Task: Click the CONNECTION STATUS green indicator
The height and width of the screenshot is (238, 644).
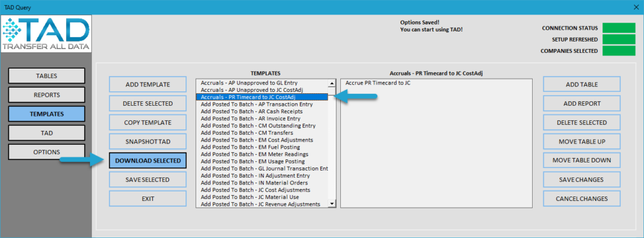Action: point(619,28)
